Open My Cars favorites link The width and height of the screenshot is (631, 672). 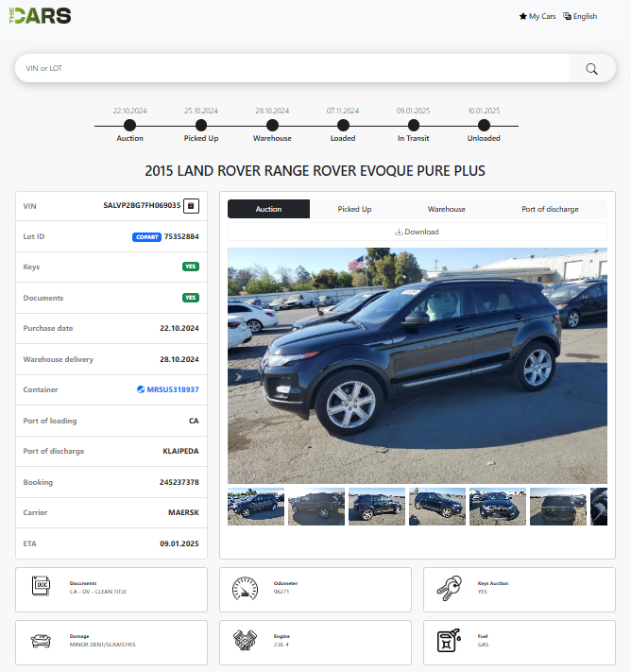pyautogui.click(x=537, y=16)
